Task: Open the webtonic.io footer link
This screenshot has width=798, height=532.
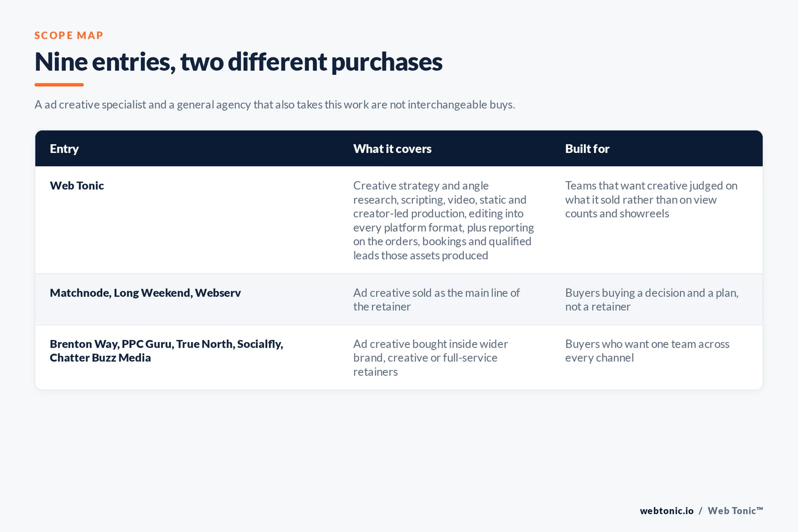Action: point(667,511)
